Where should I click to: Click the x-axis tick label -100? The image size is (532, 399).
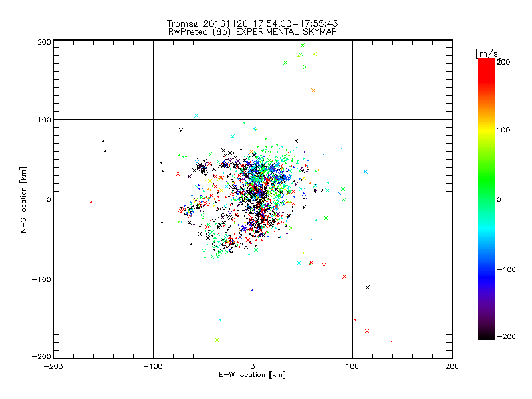[153, 366]
